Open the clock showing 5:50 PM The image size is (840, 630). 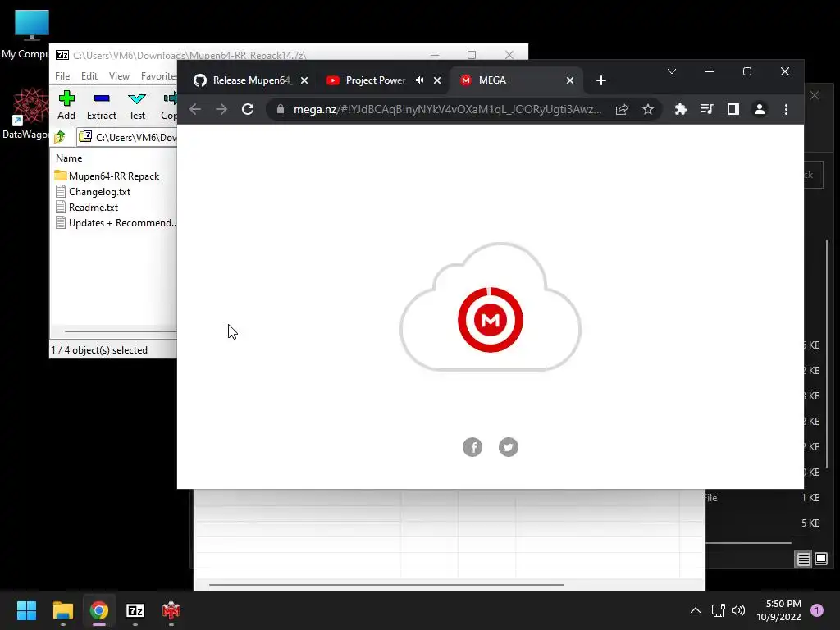pyautogui.click(x=778, y=610)
